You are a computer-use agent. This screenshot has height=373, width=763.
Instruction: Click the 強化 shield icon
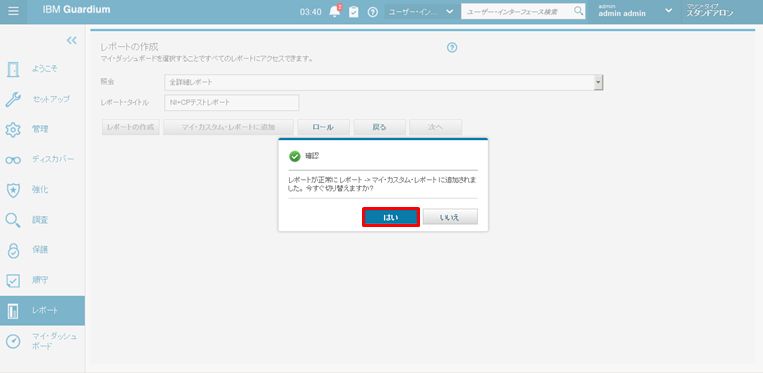point(13,190)
